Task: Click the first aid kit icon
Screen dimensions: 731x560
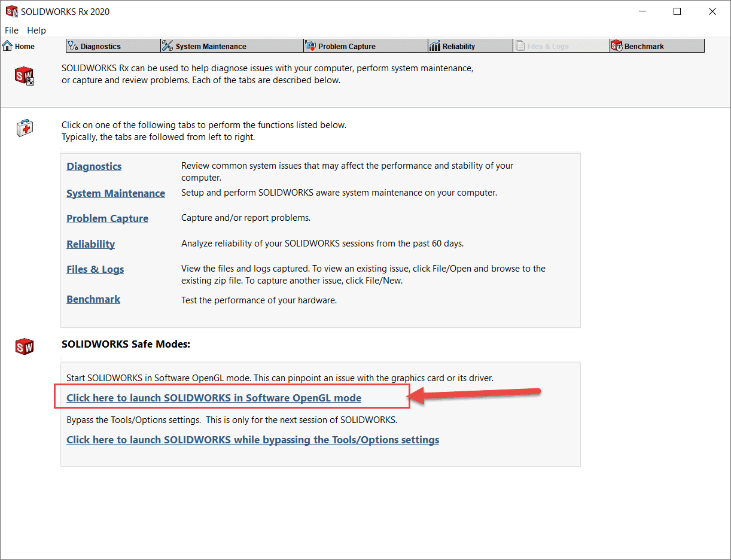Action: click(x=25, y=127)
